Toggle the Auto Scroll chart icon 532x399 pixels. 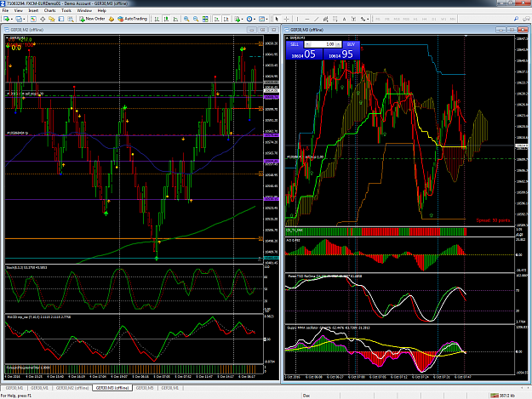pos(216,19)
